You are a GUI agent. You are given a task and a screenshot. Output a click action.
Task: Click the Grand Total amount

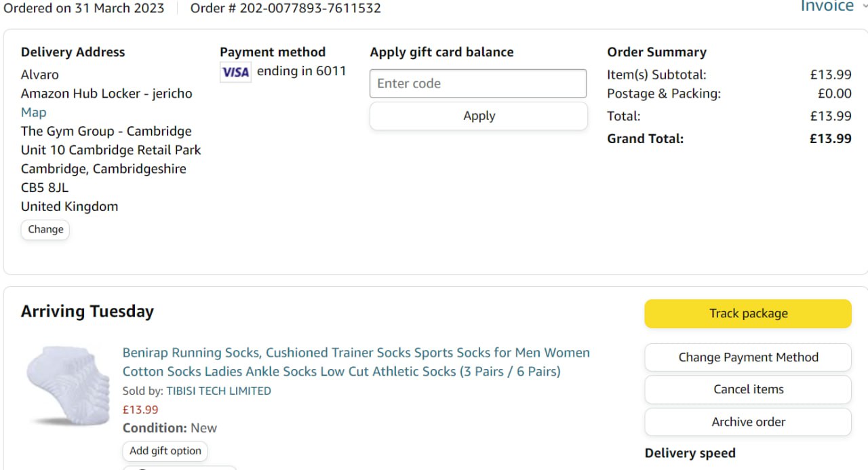(x=830, y=139)
